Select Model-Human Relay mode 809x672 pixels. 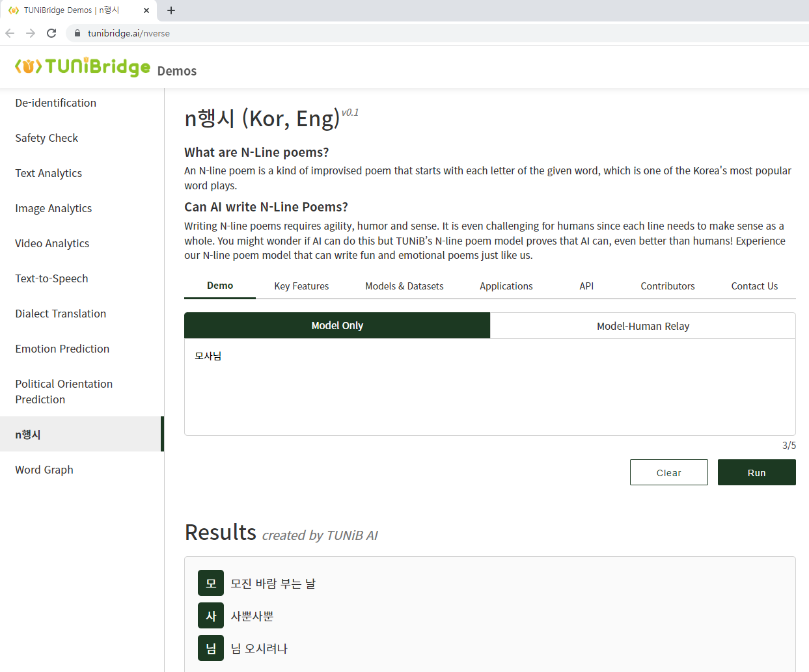tap(643, 326)
